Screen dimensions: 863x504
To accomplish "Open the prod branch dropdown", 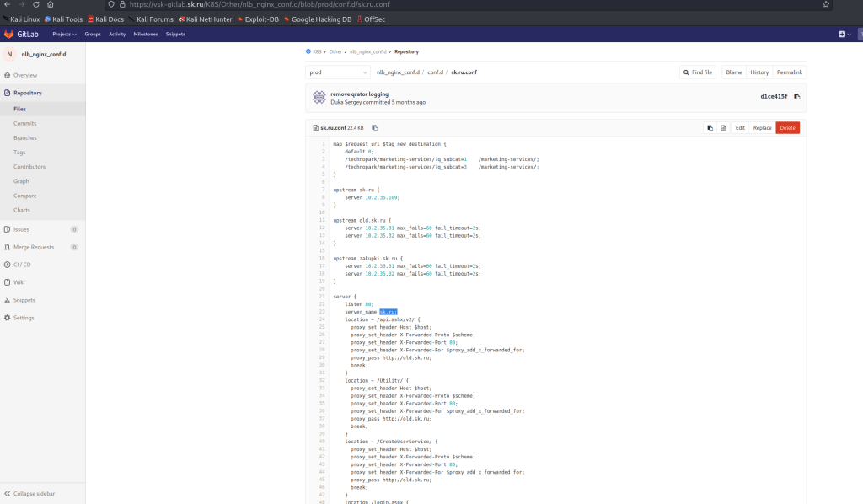I will pyautogui.click(x=338, y=72).
